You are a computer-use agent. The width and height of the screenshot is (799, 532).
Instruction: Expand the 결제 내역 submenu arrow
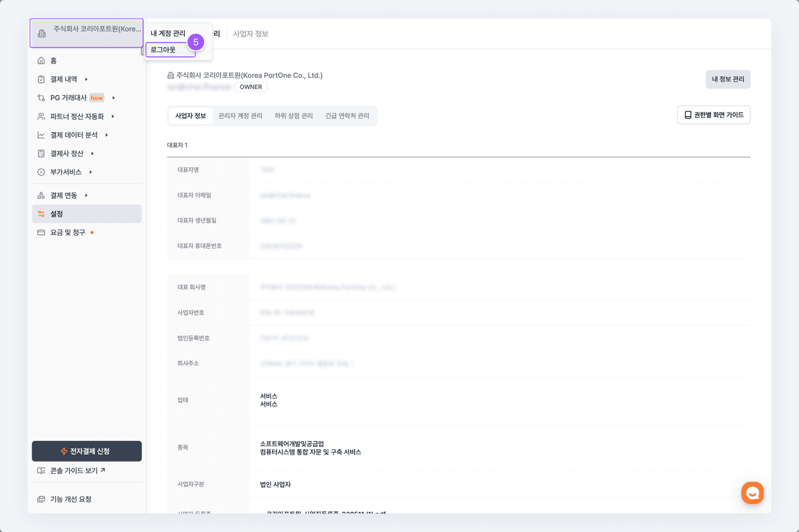pos(86,79)
